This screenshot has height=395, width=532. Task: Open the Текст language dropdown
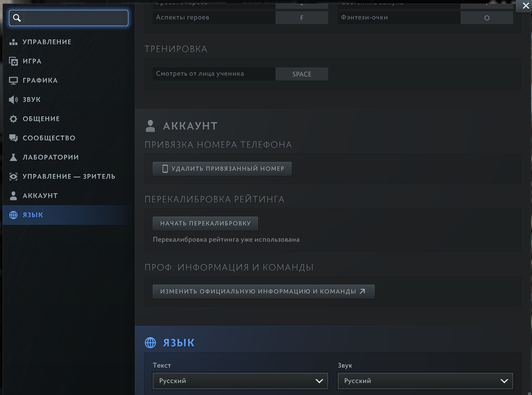point(240,381)
